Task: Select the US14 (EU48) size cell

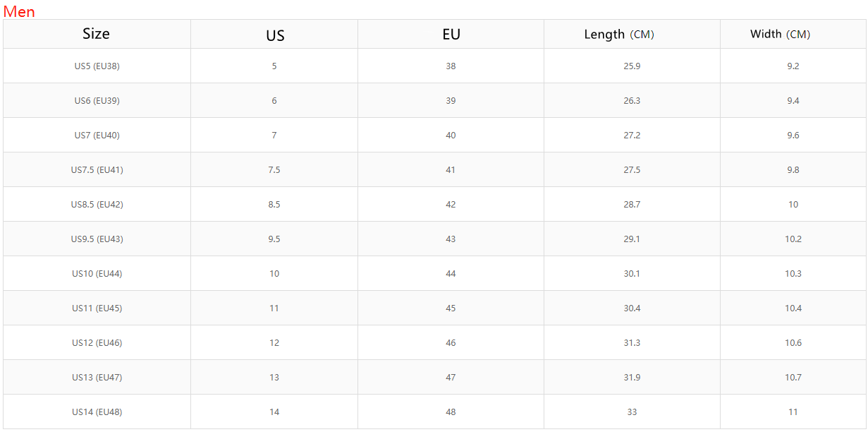Action: pos(97,412)
